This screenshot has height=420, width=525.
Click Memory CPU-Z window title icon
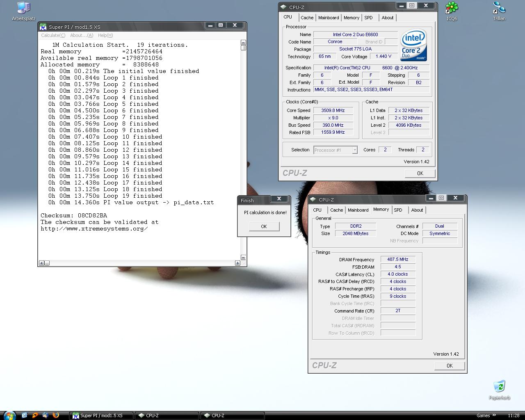pos(313,199)
